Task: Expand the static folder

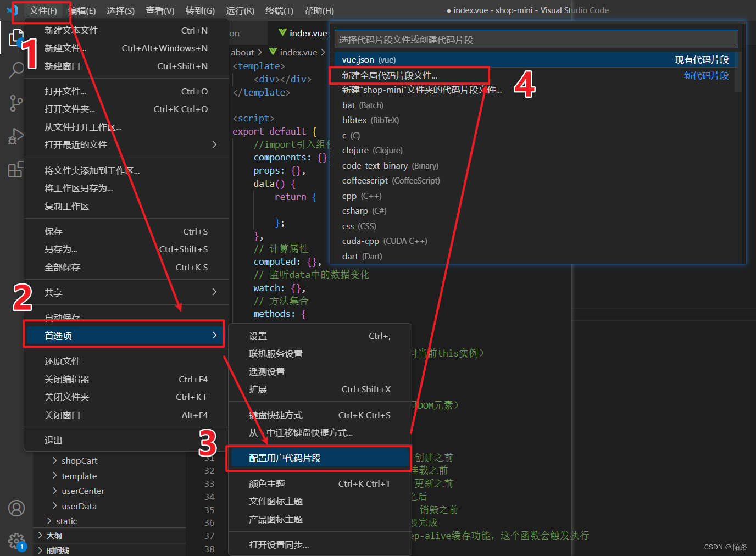Action: (66, 521)
